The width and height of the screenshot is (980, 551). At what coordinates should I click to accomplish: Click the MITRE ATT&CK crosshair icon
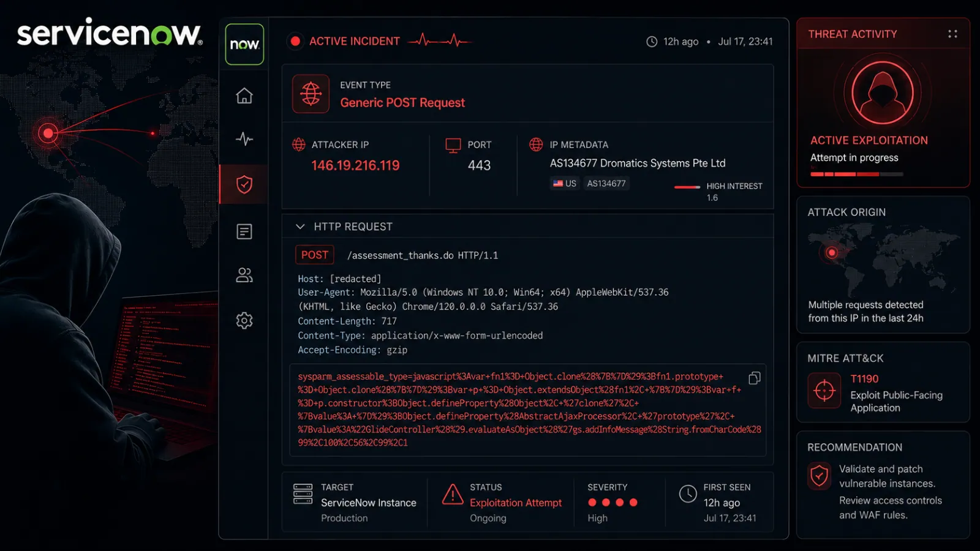point(824,390)
